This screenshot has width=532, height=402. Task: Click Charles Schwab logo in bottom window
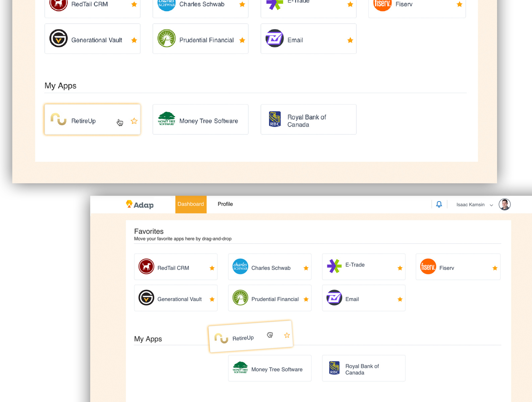click(x=240, y=267)
